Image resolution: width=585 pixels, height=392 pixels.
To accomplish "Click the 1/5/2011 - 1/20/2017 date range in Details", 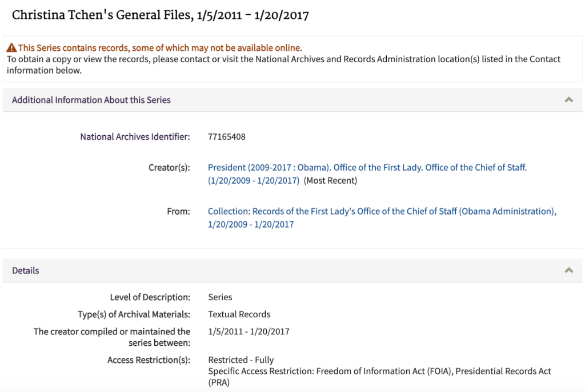I will pyautogui.click(x=249, y=332).
